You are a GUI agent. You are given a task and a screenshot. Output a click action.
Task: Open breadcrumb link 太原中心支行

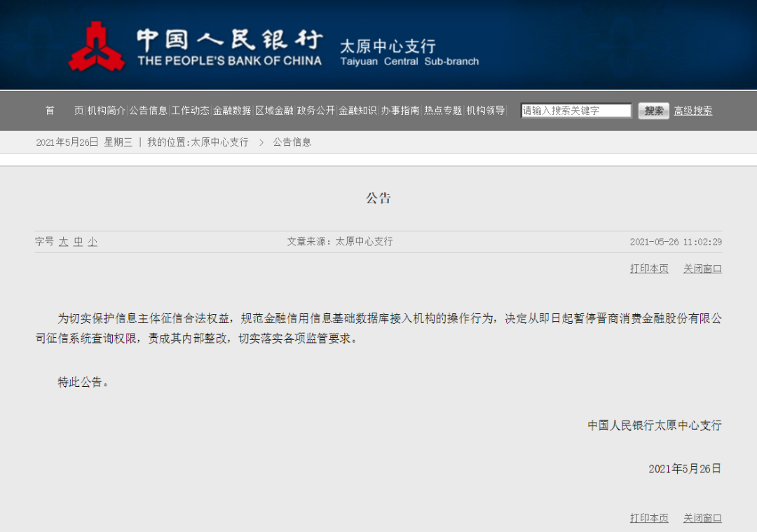pyautogui.click(x=219, y=142)
